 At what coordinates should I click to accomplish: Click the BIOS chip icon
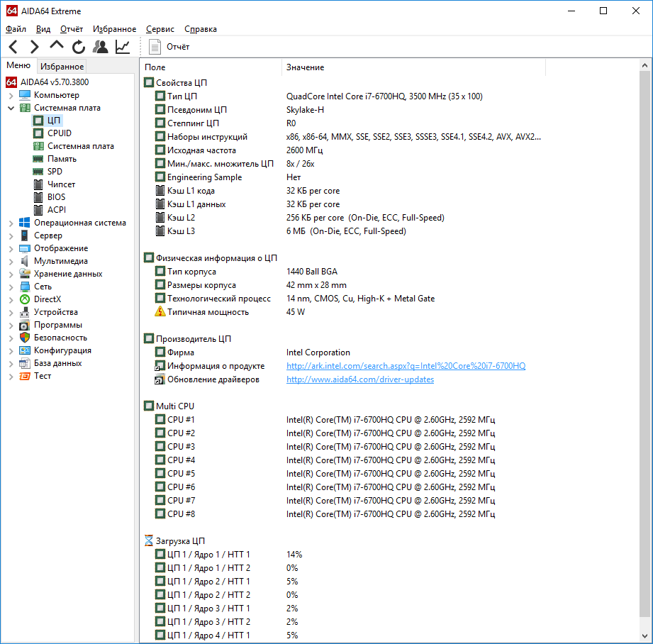pyautogui.click(x=38, y=197)
